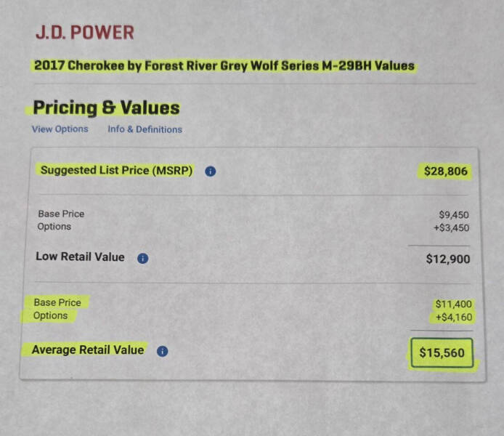Click the boxed $15,560 average retail value
The width and height of the screenshot is (504, 436).
tap(442, 354)
